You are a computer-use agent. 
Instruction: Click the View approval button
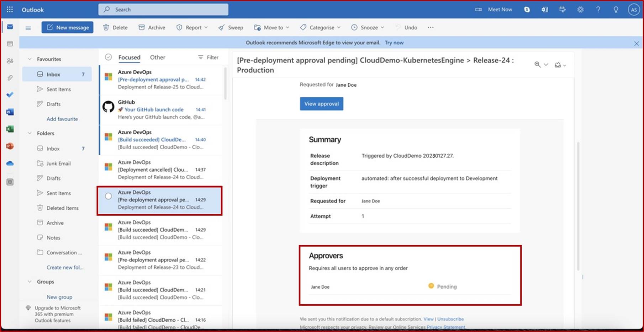321,104
